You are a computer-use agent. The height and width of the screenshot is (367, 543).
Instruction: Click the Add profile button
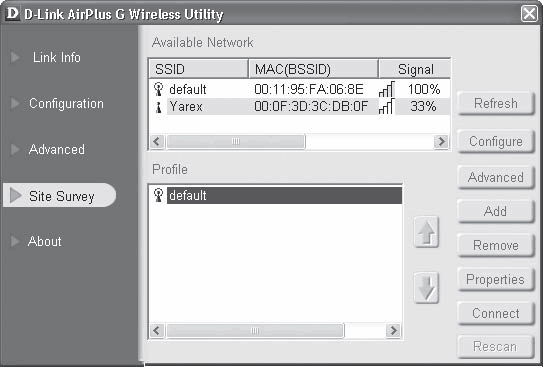pos(496,211)
